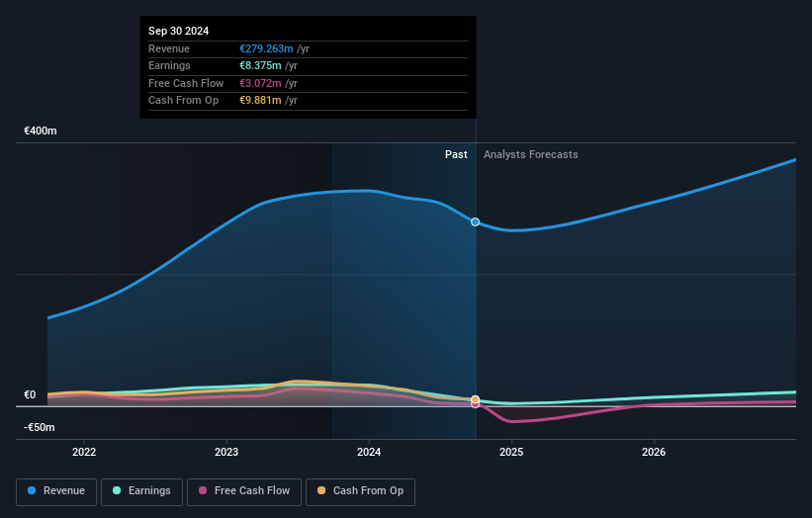812x518 pixels.
Task: Click the €9.881m cash from op value
Action: click(x=260, y=101)
